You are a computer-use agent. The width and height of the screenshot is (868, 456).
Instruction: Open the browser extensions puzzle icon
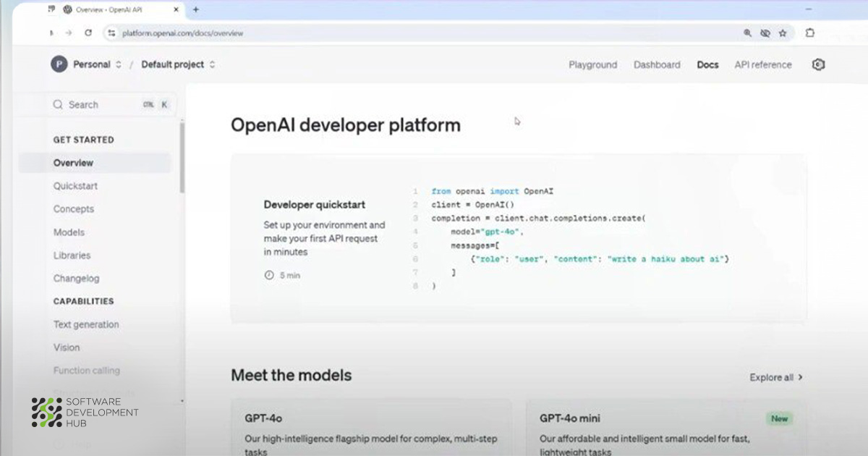809,33
